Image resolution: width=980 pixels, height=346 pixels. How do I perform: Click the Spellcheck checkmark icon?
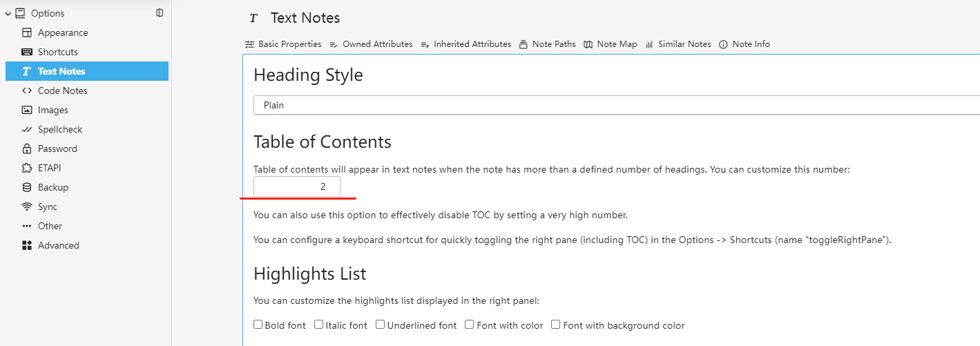[x=27, y=129]
